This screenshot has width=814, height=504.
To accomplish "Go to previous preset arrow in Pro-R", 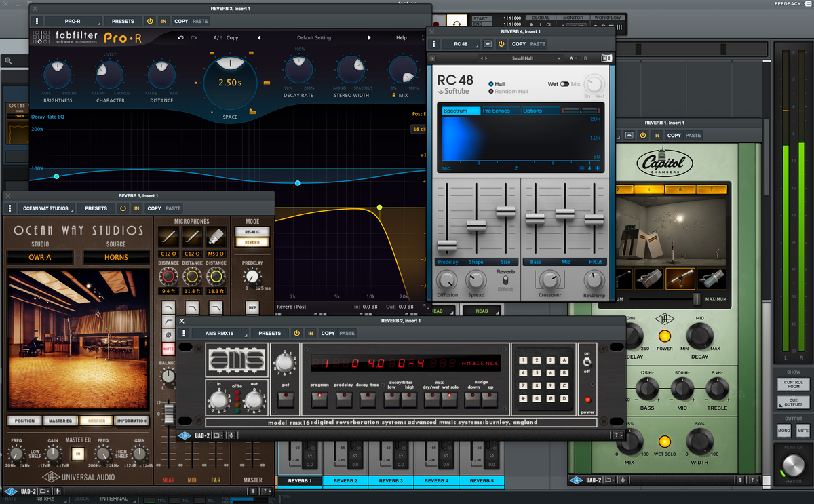I will click(259, 38).
